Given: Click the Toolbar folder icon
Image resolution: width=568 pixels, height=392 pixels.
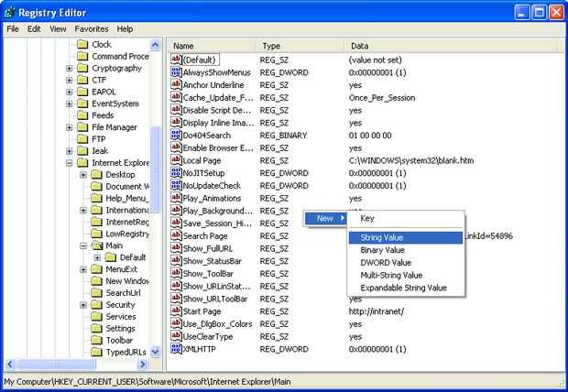Looking at the screenshot, I should (96, 340).
